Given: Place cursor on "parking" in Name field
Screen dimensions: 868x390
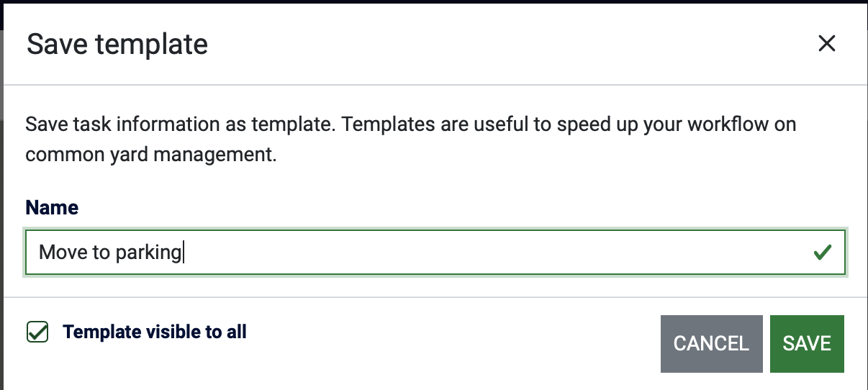Looking at the screenshot, I should coord(152,253).
